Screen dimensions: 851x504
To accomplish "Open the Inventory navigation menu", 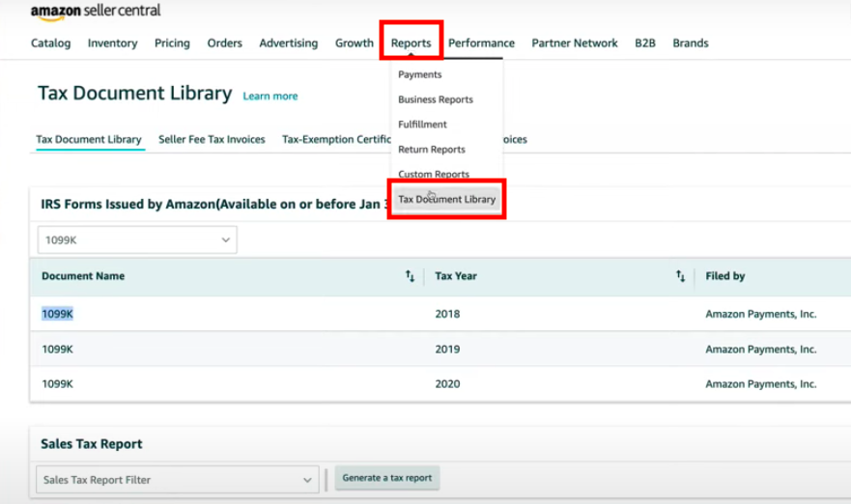I will [112, 43].
